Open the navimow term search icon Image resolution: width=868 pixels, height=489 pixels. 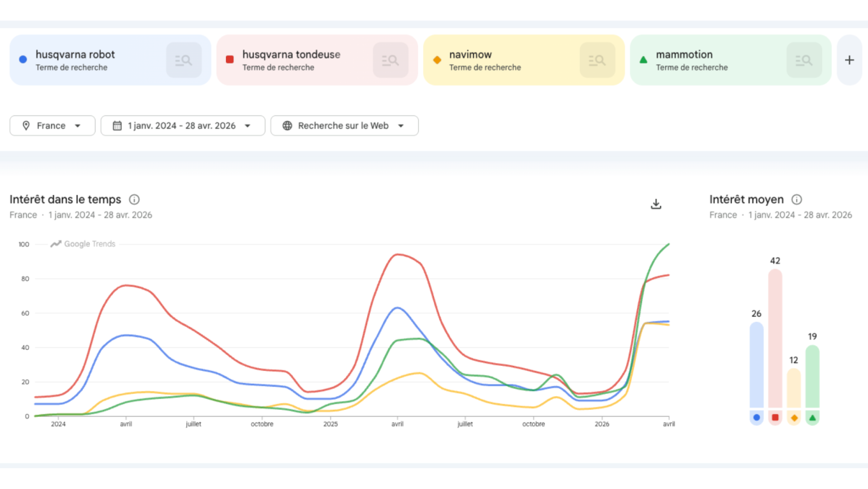[597, 60]
